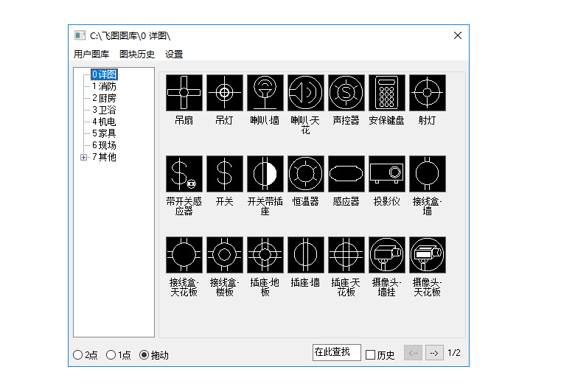This screenshot has width=575, height=392.
Task: Select the 拖动 drag mode radio button
Action: (144, 355)
